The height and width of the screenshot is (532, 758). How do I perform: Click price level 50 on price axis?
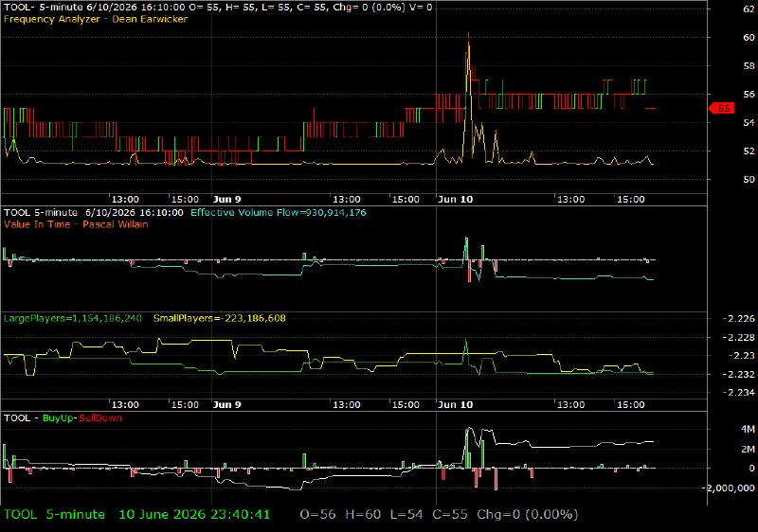[749, 180]
